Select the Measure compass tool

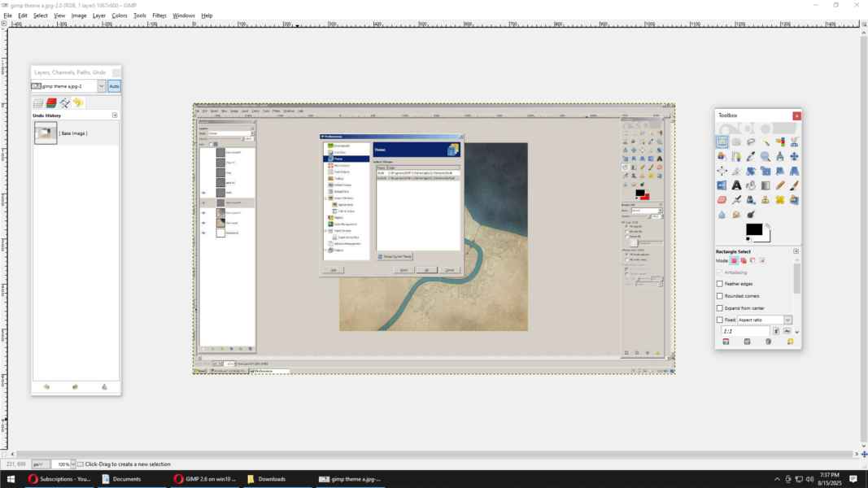779,157
